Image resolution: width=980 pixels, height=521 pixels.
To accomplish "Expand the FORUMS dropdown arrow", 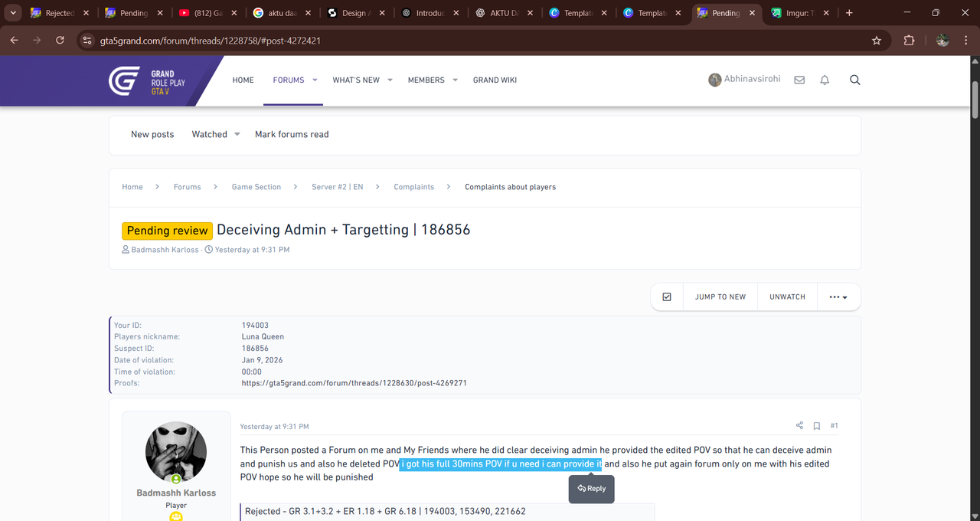I will [315, 80].
